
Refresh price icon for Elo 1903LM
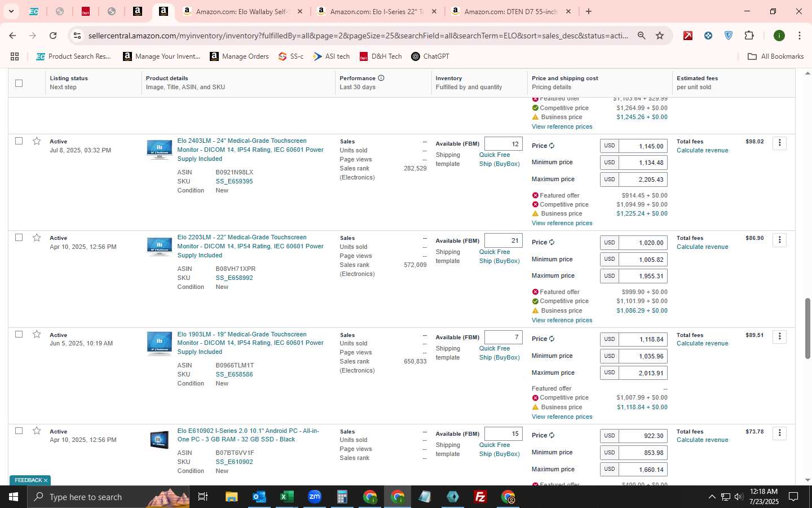(x=551, y=339)
